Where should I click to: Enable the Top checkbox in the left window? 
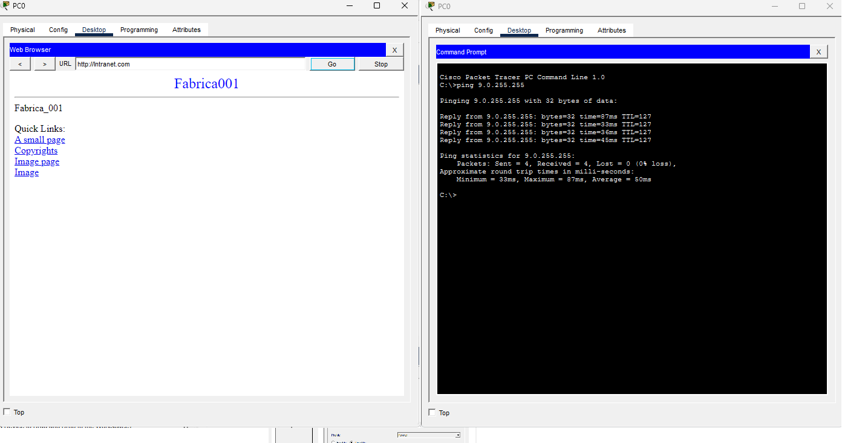(5, 412)
